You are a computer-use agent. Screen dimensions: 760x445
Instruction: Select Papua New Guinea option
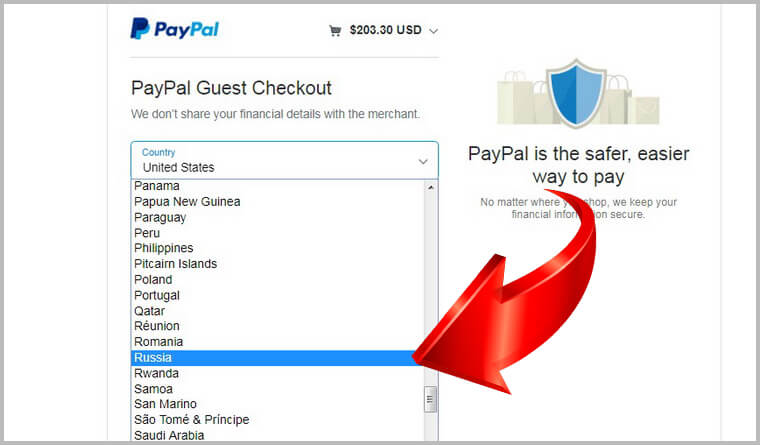pos(277,202)
